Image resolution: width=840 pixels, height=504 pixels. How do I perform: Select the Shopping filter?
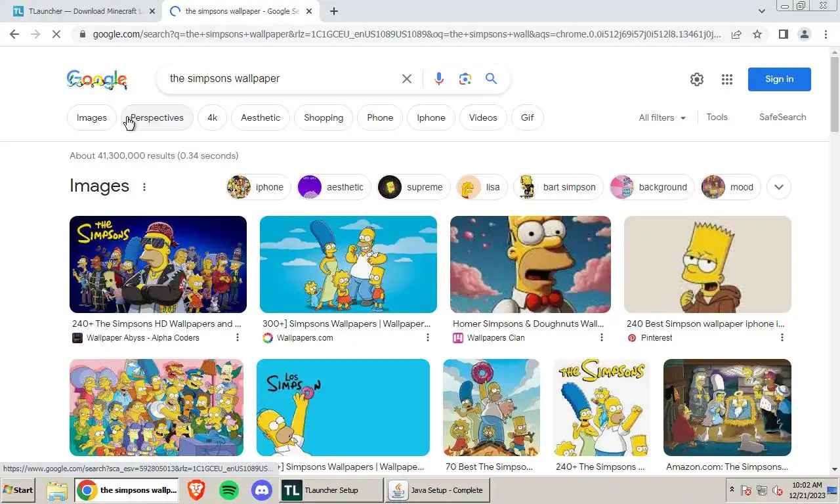(324, 117)
